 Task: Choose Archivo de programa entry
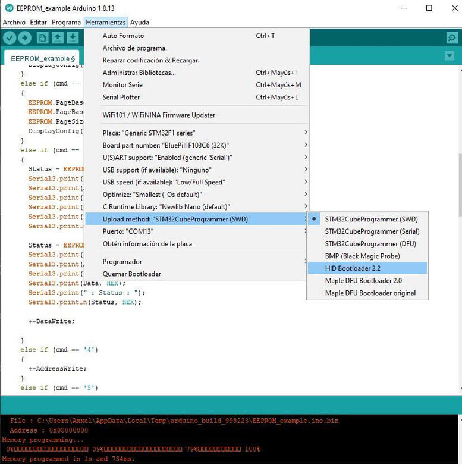click(x=197, y=48)
